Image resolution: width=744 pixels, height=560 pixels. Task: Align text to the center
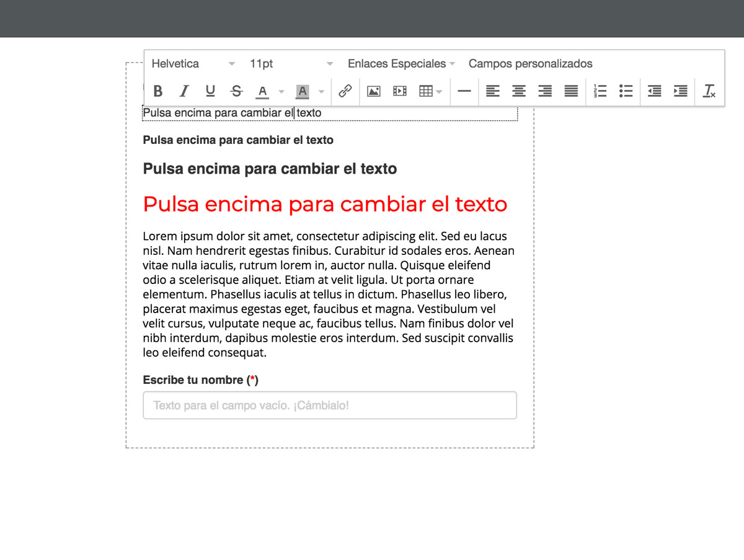pyautogui.click(x=519, y=91)
